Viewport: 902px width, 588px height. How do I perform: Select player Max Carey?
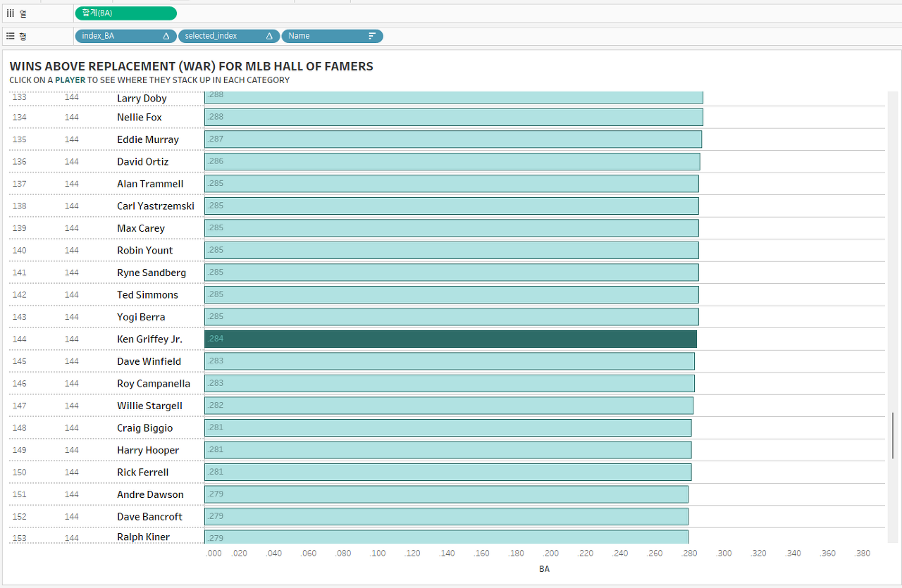tap(141, 228)
